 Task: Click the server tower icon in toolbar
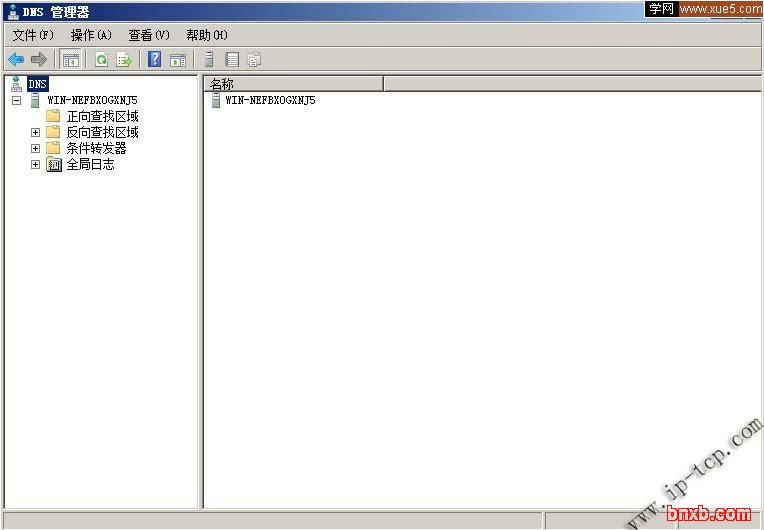(209, 59)
